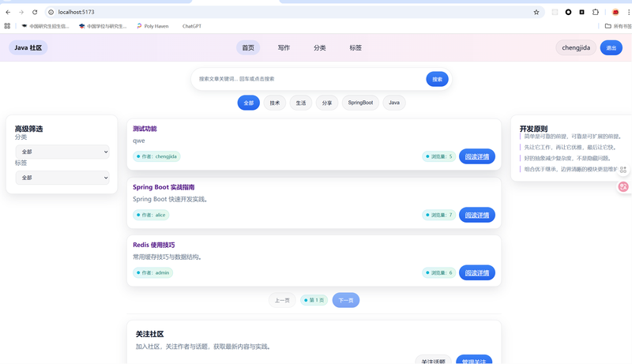The width and height of the screenshot is (632, 364).
Task: Bookmark this page with the star icon
Action: (x=536, y=12)
